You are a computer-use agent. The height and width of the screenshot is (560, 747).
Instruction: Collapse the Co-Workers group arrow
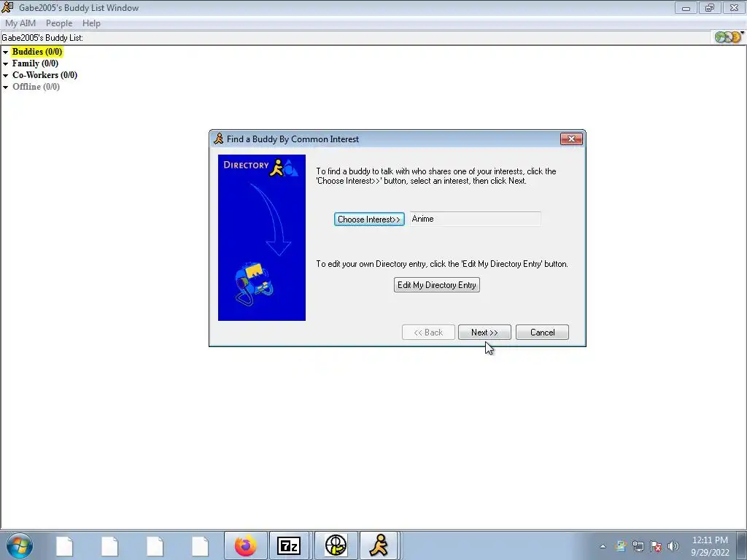coord(6,75)
